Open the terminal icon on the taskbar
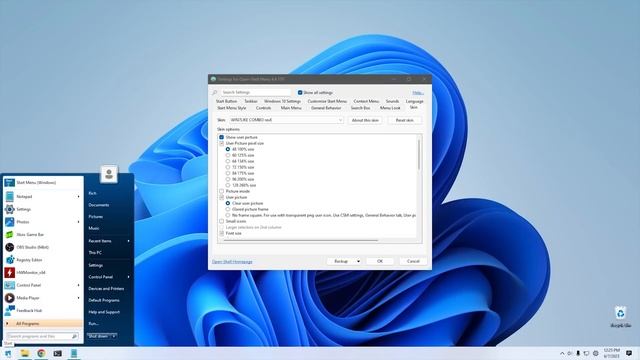Image resolution: width=640 pixels, height=360 pixels. click(58, 353)
